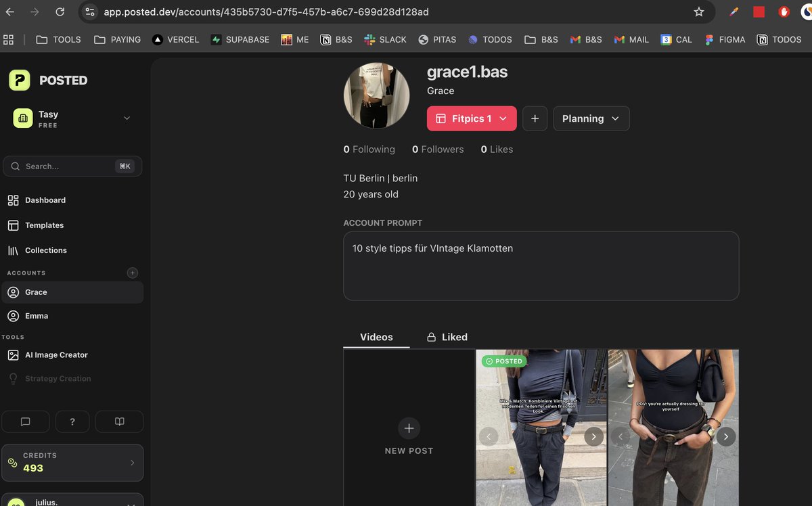
Task: Expand the Tasy workspace switcher
Action: coord(72,118)
